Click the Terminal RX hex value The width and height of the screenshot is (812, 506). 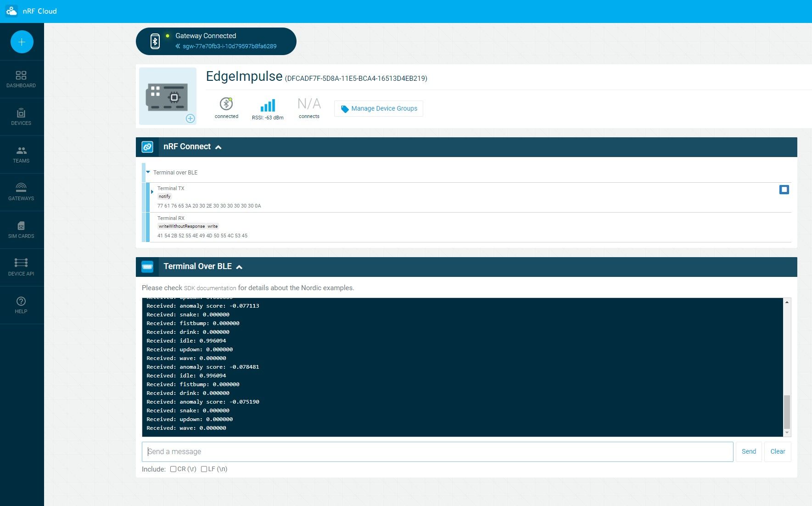(x=202, y=236)
